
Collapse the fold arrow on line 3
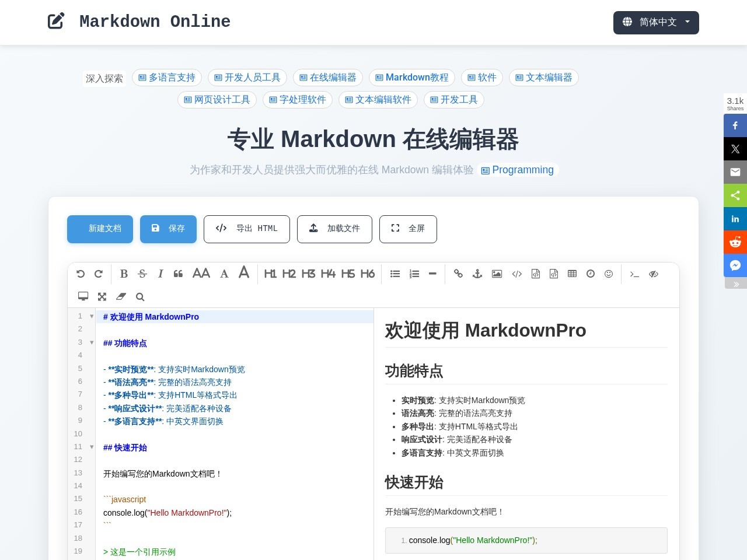click(x=92, y=342)
